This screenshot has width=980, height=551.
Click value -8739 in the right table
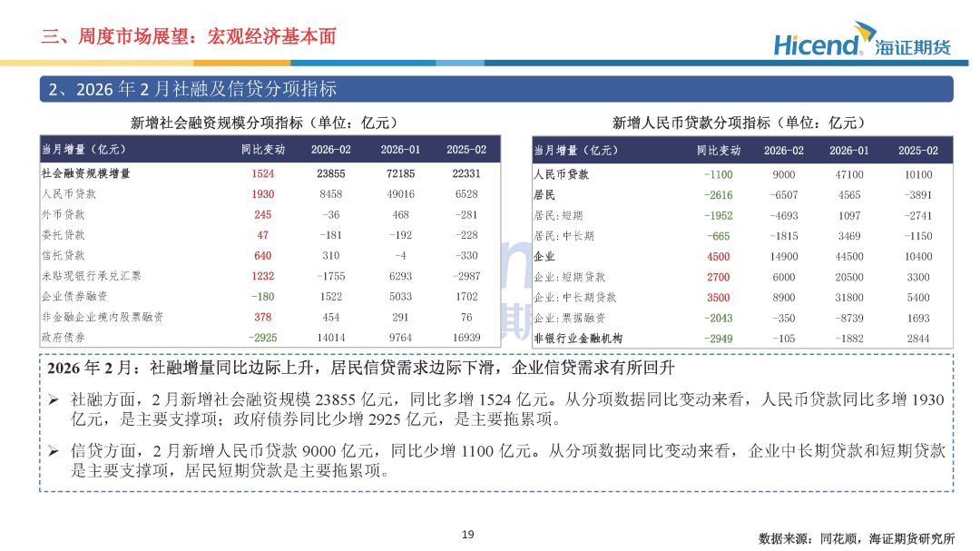849,318
